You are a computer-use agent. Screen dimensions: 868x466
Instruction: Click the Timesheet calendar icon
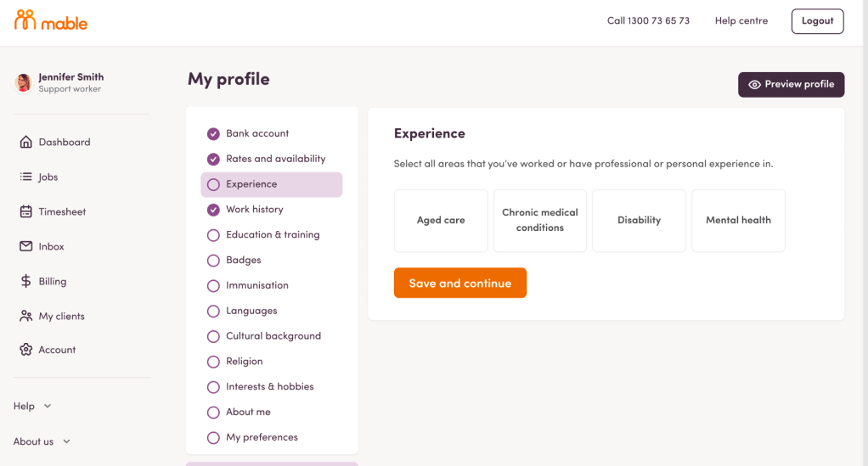[x=25, y=212]
